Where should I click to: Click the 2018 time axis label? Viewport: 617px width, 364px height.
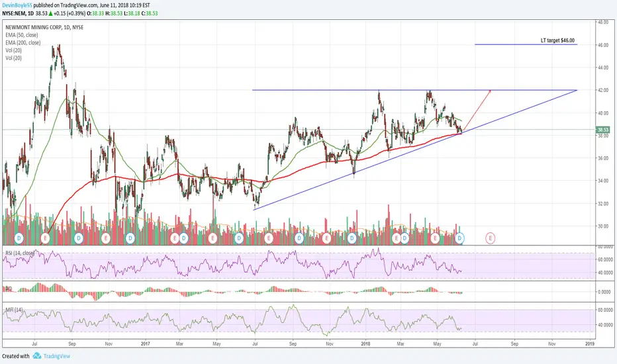point(366,343)
